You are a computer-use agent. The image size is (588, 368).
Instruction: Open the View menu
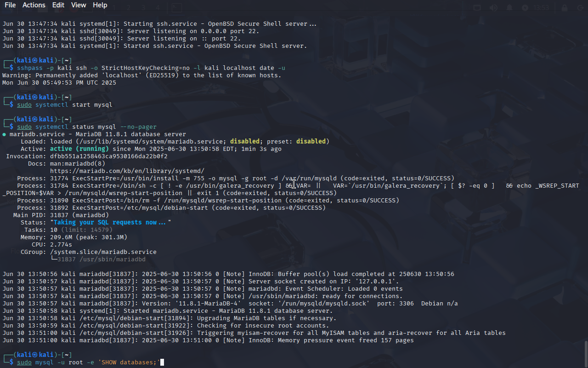pyautogui.click(x=79, y=5)
